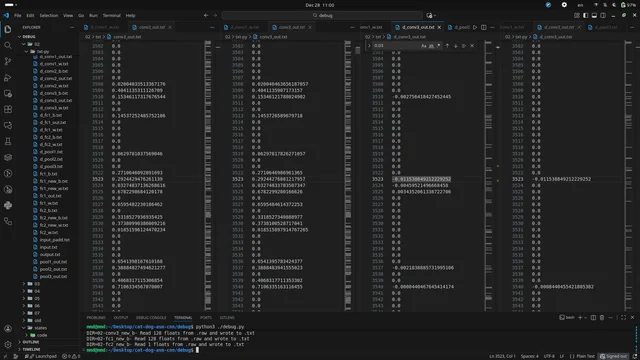
Task: Toggle bottom panel visibility in title bar
Action: pos(594,16)
